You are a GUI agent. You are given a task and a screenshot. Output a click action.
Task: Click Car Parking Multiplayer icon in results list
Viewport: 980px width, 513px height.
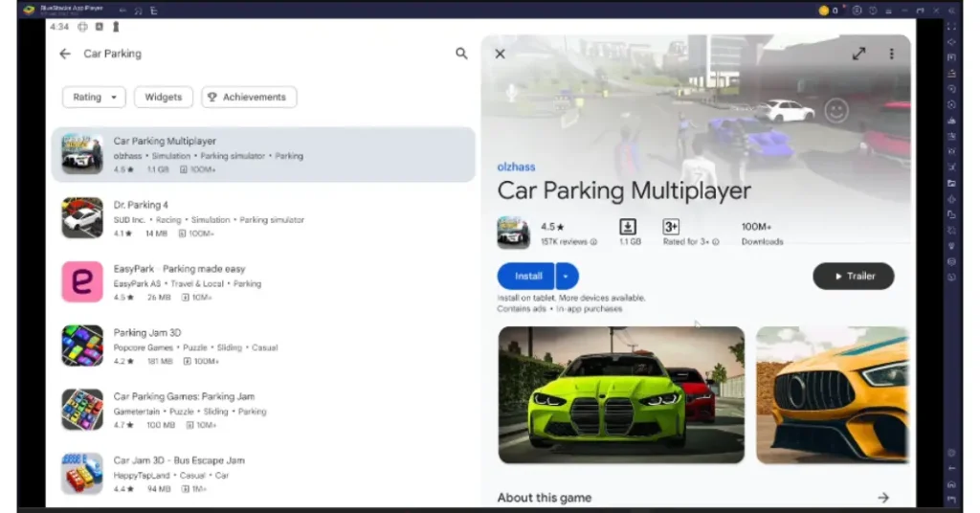pos(82,154)
